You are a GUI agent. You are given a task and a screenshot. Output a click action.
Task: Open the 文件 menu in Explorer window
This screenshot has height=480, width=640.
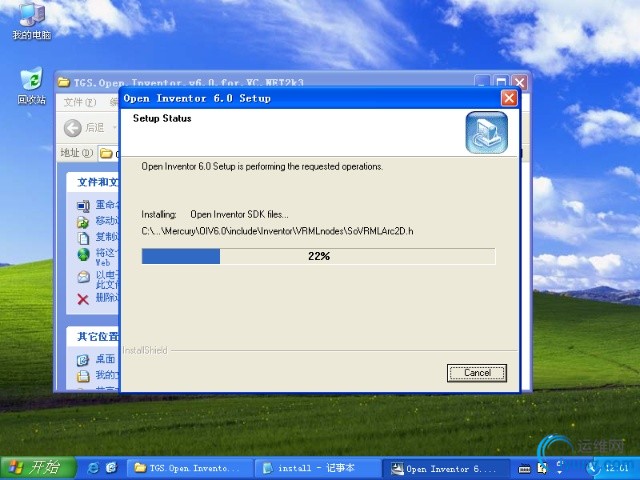[x=80, y=102]
